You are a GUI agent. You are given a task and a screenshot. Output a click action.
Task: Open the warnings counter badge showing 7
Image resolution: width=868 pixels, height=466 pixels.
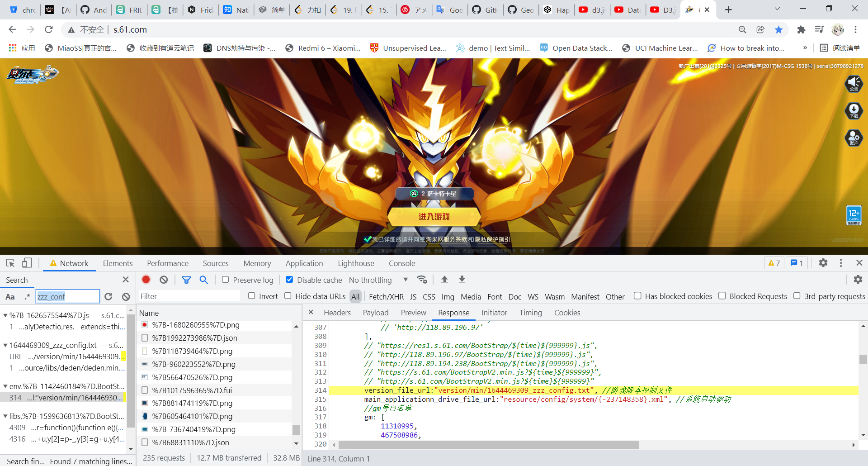click(774, 263)
